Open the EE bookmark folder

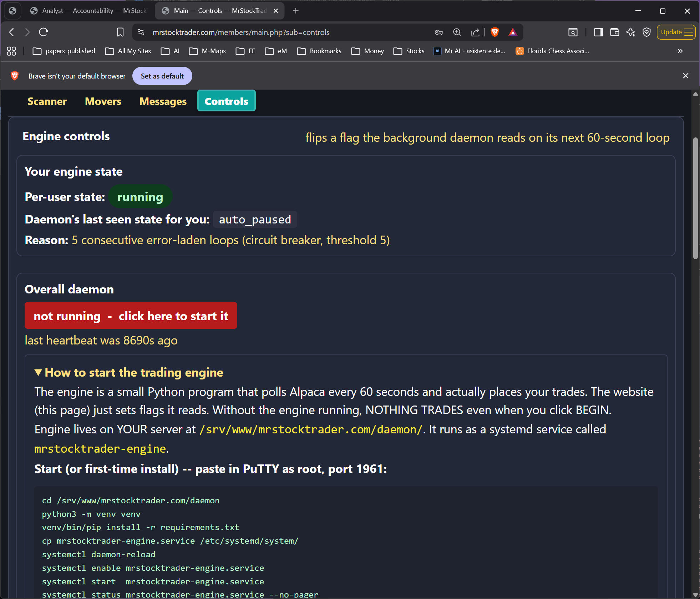coord(246,51)
